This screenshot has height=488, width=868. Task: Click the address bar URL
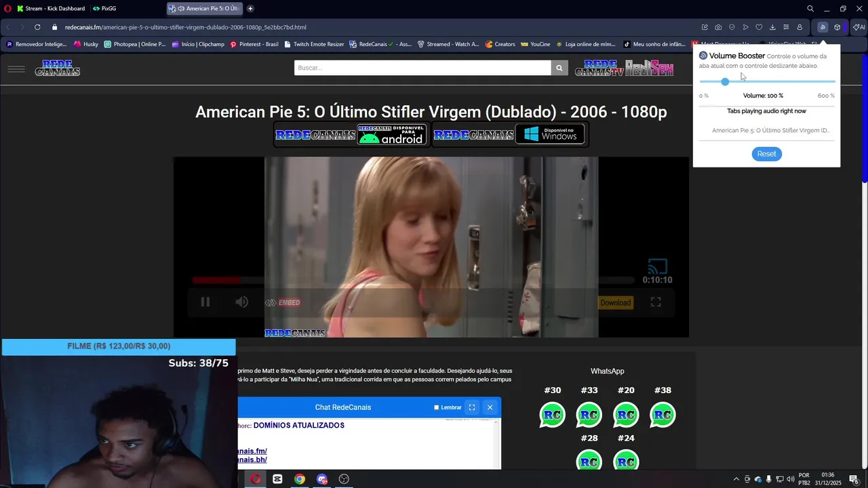pos(186,27)
